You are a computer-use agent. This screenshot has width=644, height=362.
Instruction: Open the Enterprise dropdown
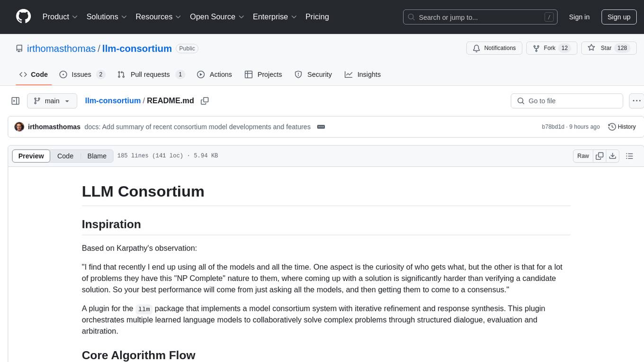pos(275,17)
